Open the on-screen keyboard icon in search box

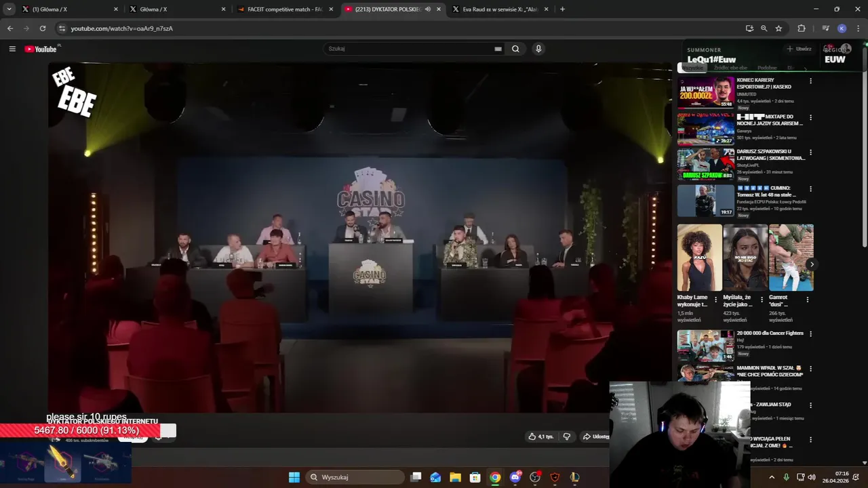pos(498,49)
